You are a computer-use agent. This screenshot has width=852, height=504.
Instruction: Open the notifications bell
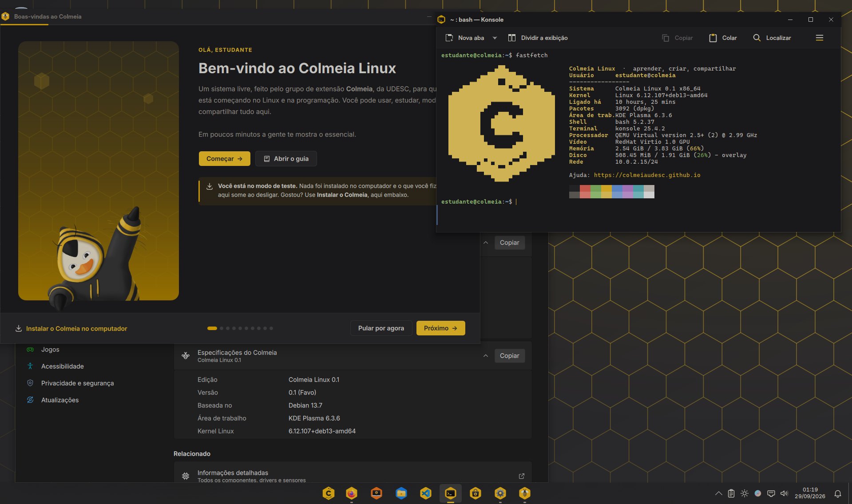pos(838,493)
